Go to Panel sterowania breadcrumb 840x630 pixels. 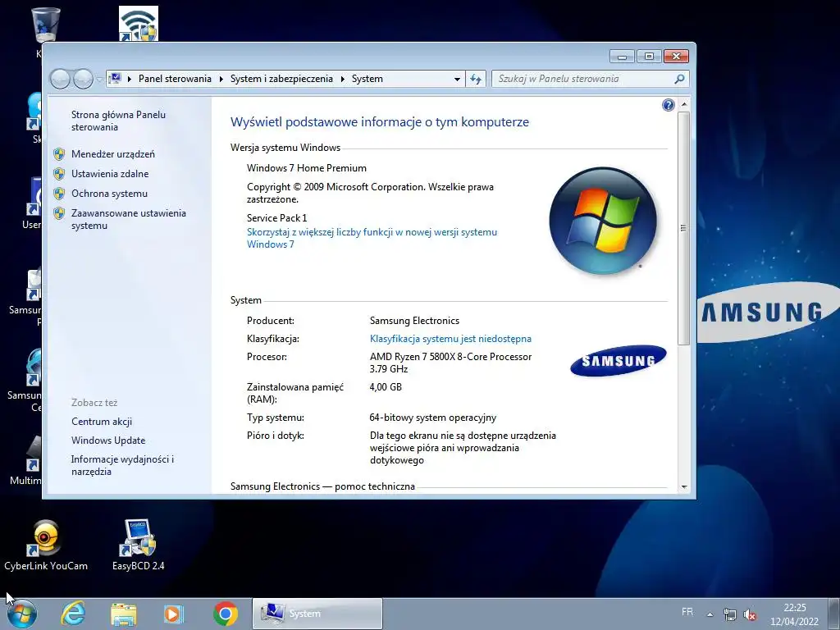[175, 79]
